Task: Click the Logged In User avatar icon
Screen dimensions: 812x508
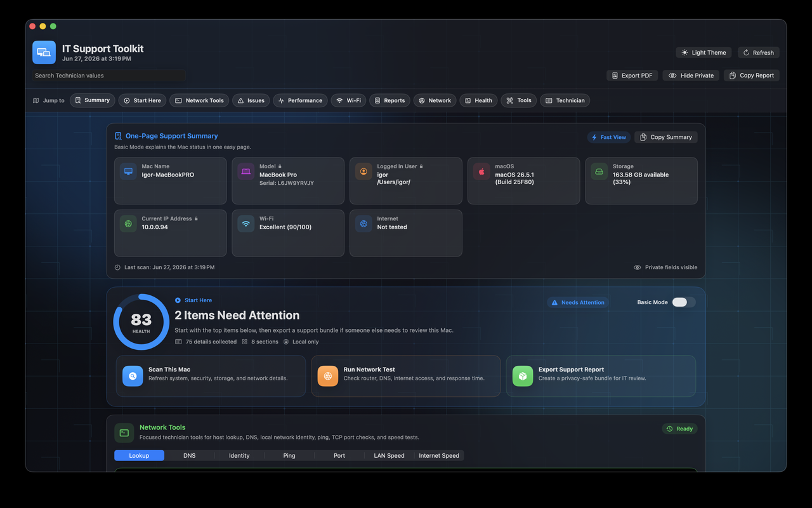Action: click(x=364, y=171)
